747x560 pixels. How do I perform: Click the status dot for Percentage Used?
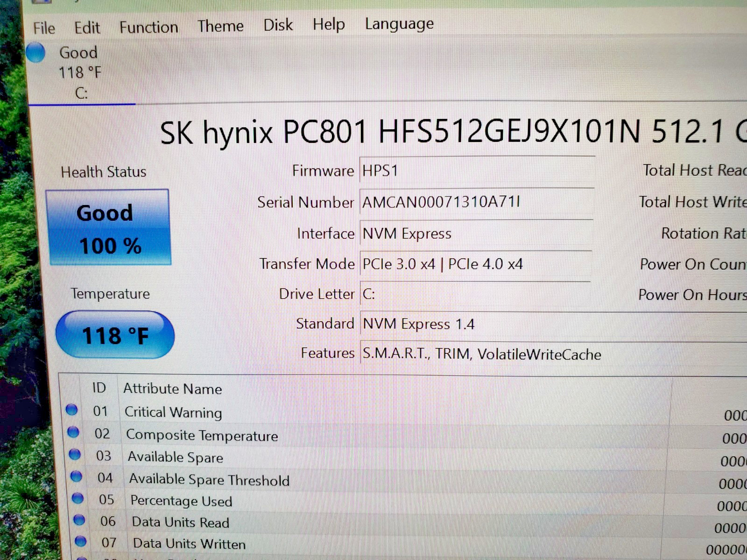[x=78, y=498]
